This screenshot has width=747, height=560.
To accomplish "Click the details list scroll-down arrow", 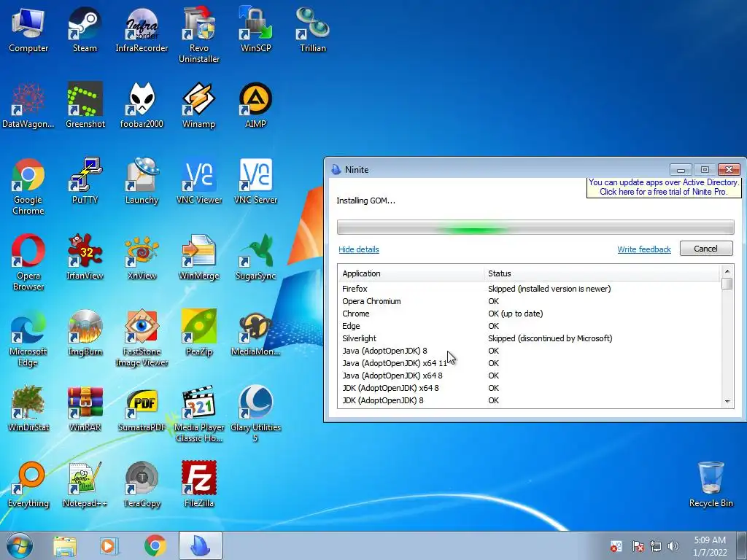I will click(727, 402).
